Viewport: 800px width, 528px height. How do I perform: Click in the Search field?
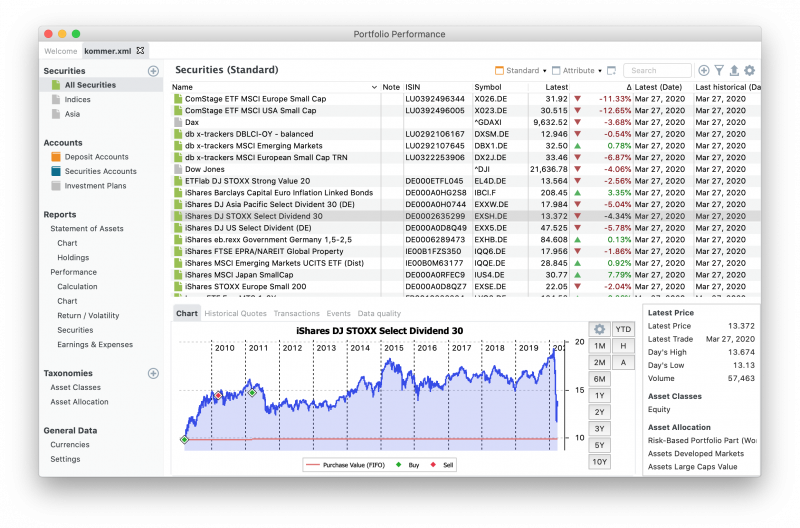[x=657, y=70]
